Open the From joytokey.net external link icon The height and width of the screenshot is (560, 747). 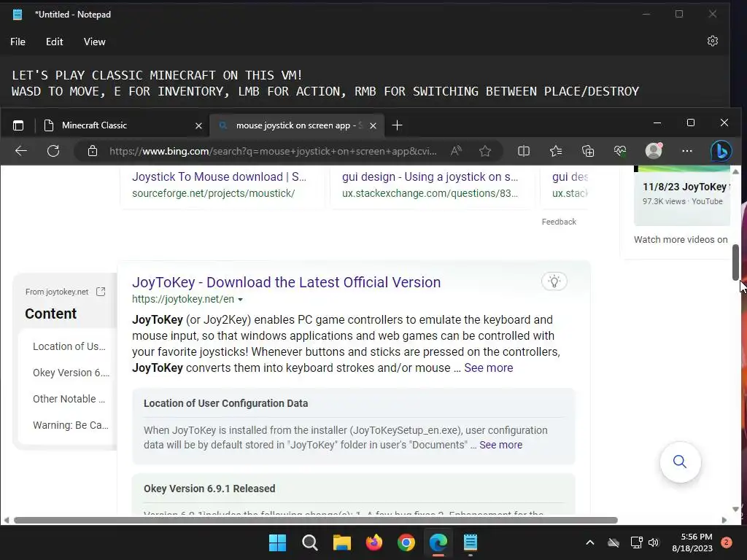point(101,292)
